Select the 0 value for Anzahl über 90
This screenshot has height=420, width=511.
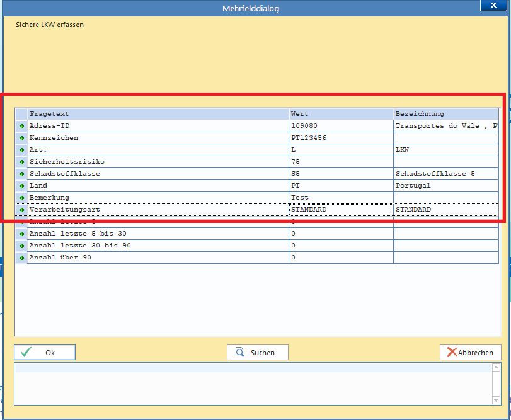[x=342, y=258]
